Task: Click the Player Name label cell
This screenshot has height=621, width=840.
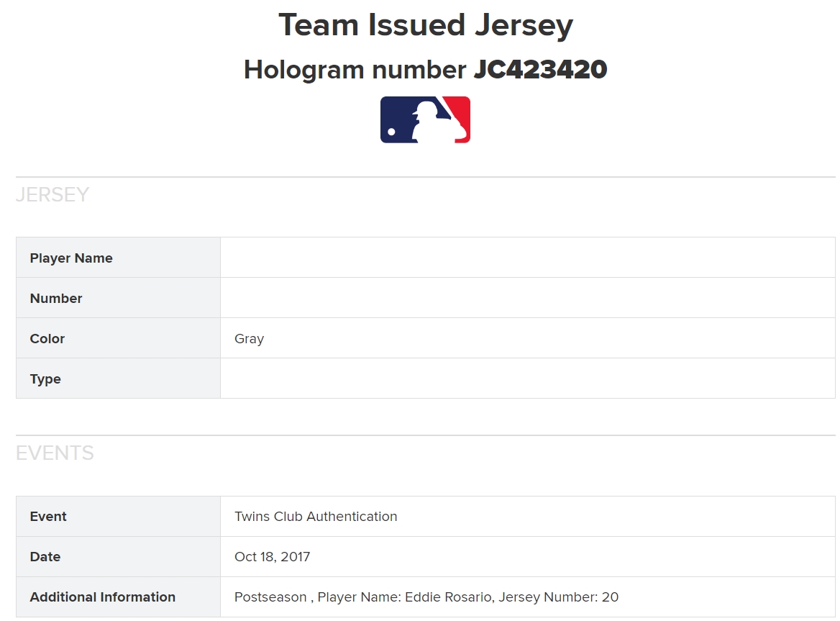Action: click(x=119, y=258)
